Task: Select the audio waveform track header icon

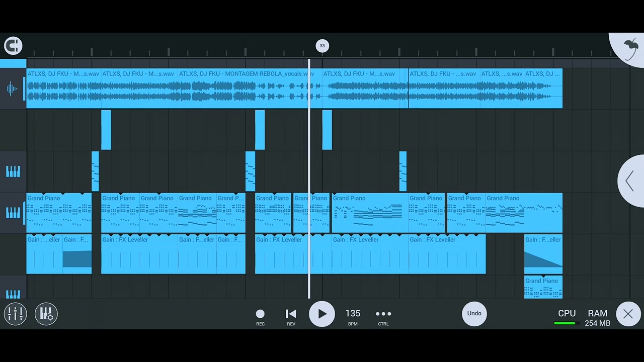Action: 12,89
